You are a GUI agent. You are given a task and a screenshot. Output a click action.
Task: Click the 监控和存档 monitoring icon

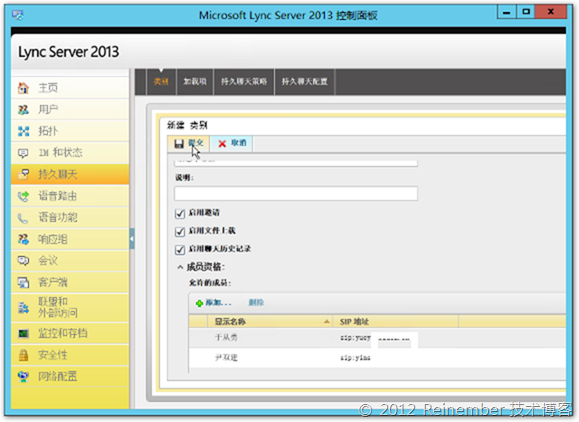point(23,333)
